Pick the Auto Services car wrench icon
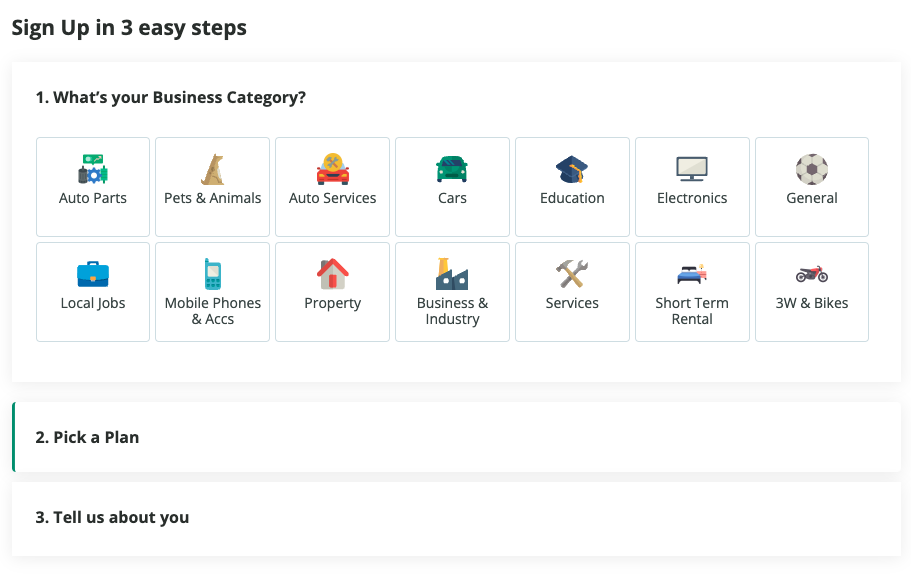 (x=332, y=169)
